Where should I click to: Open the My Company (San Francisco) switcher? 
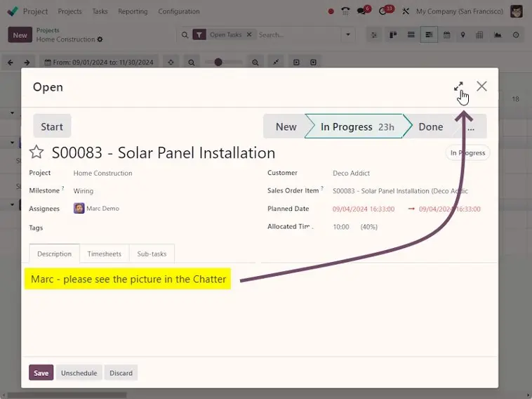coord(459,11)
